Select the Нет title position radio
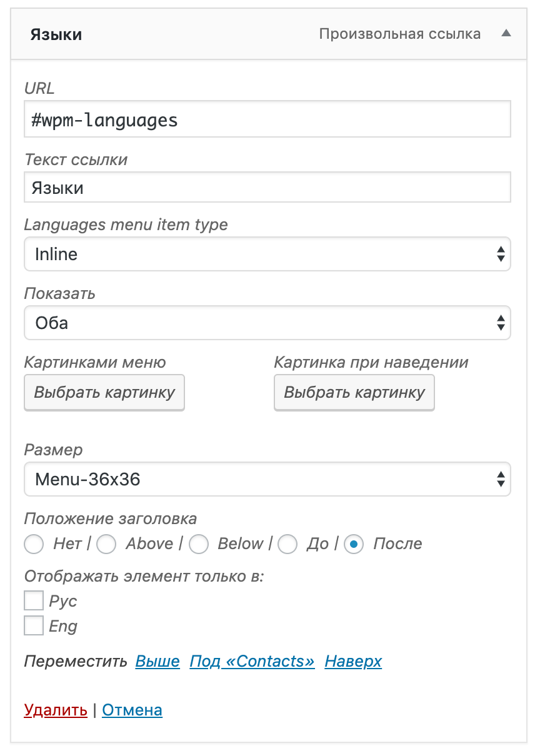The width and height of the screenshot is (560, 753). 34,544
